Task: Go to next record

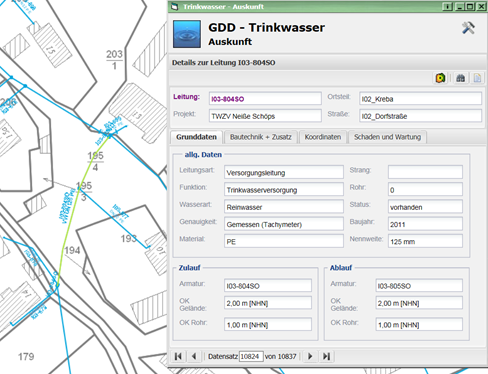Action: click(x=310, y=356)
